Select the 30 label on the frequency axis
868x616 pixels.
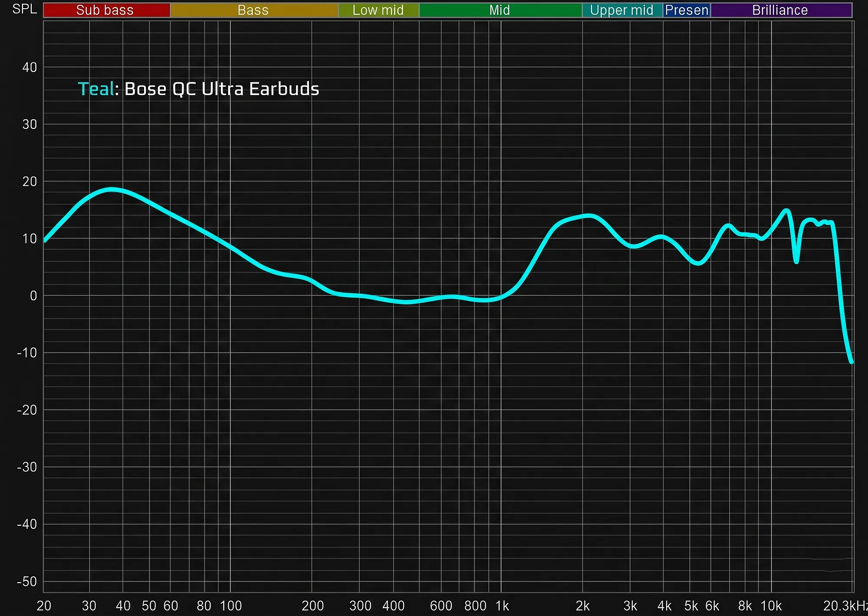[x=89, y=606]
